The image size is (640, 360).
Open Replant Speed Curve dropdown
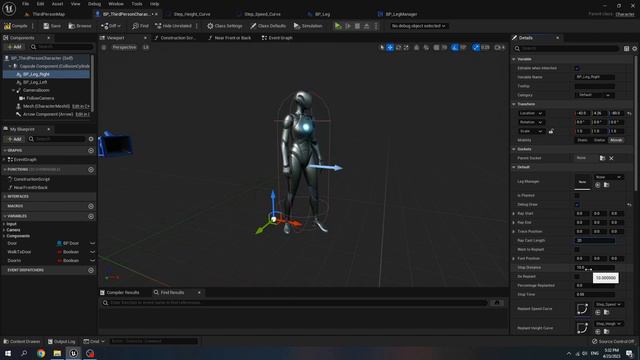click(x=608, y=304)
